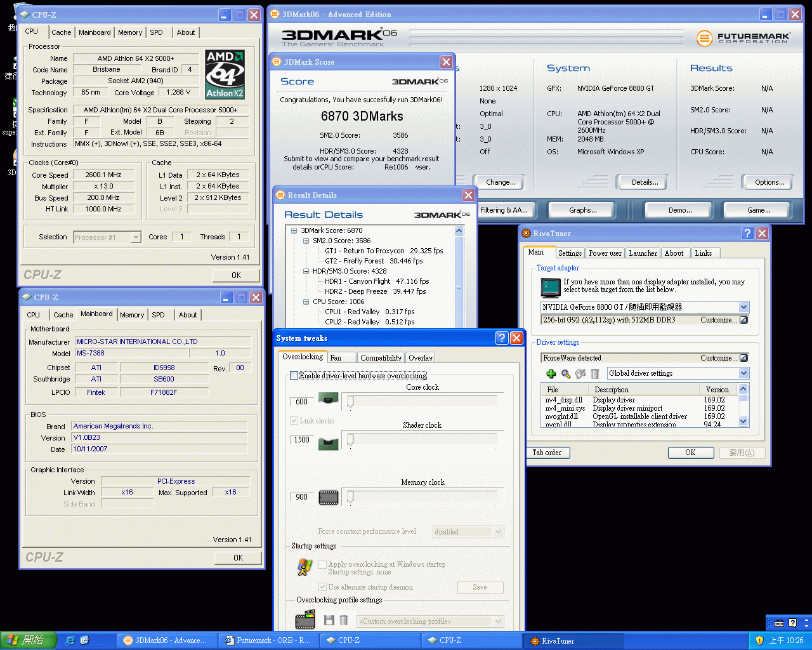Open the Compatibility tab in System tweaks
The width and height of the screenshot is (812, 650).
tap(381, 357)
